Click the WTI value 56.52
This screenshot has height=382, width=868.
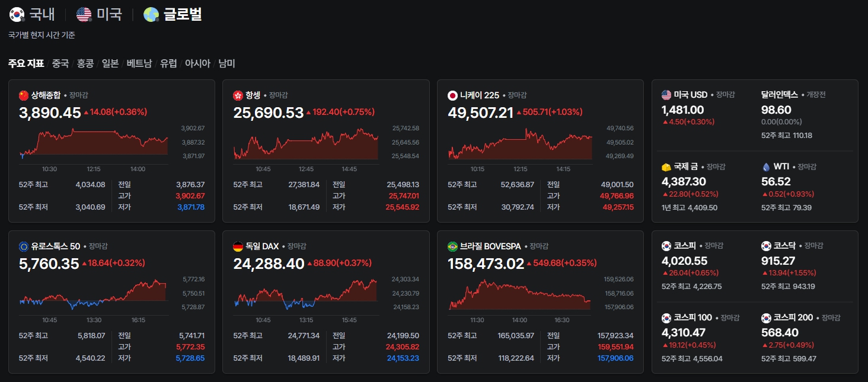click(776, 182)
